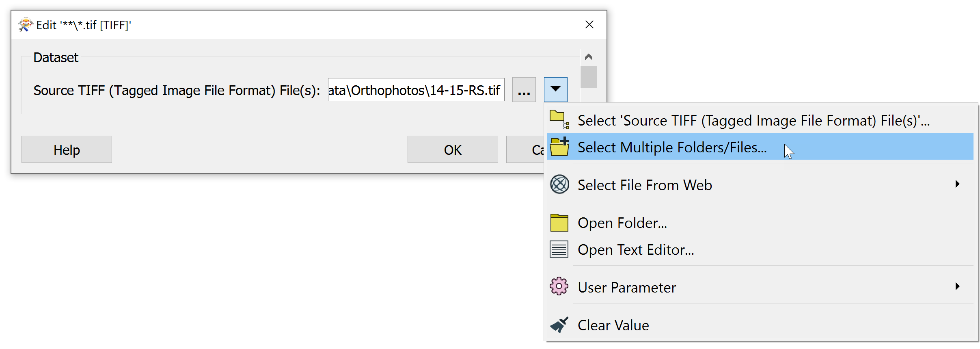Click the folder-plus icon for Select Multiple Folders/Files
This screenshot has height=349, width=980.
tap(559, 147)
